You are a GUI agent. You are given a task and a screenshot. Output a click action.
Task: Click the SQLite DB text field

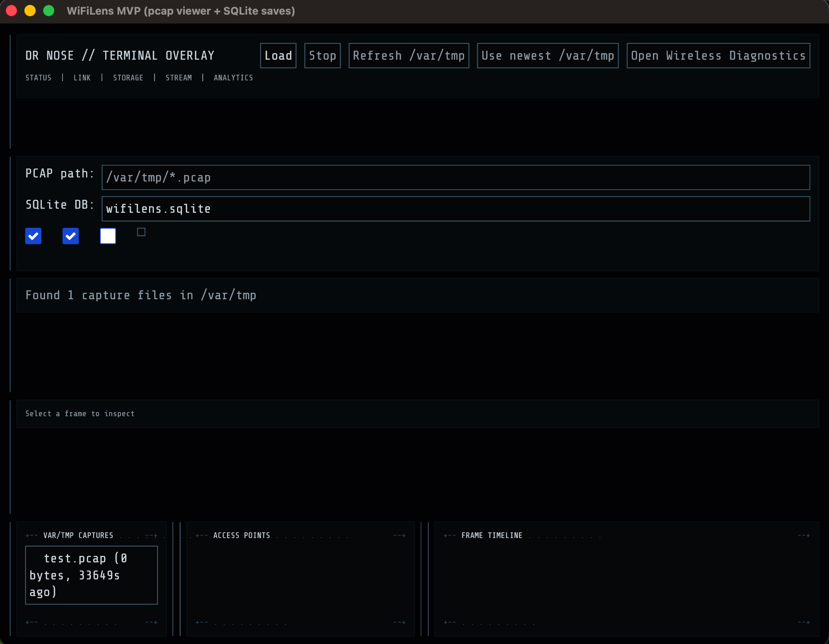pos(455,209)
